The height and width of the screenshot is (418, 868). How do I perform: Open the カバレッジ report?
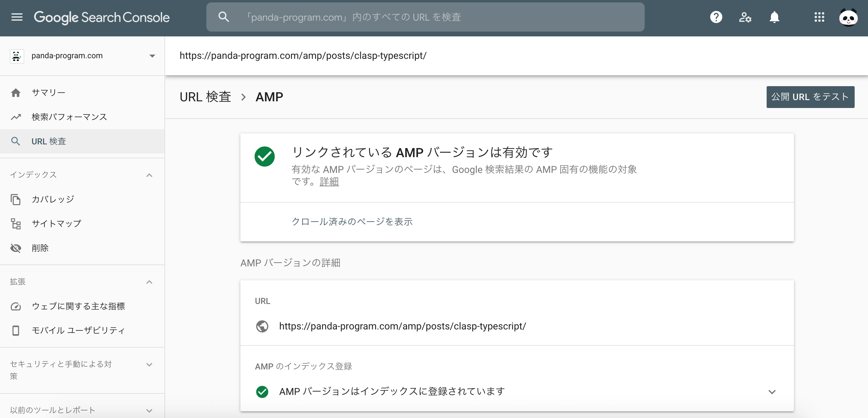pyautogui.click(x=53, y=199)
